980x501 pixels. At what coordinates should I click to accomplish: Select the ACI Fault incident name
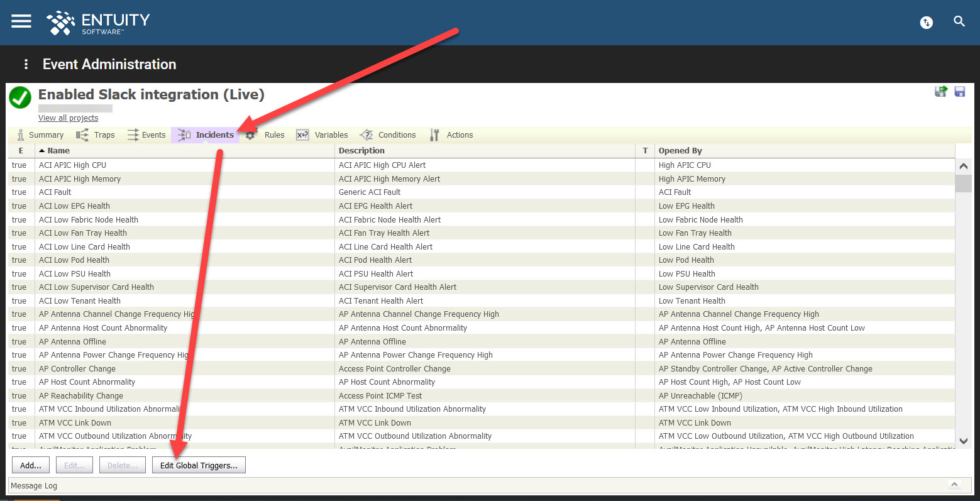pyautogui.click(x=55, y=192)
